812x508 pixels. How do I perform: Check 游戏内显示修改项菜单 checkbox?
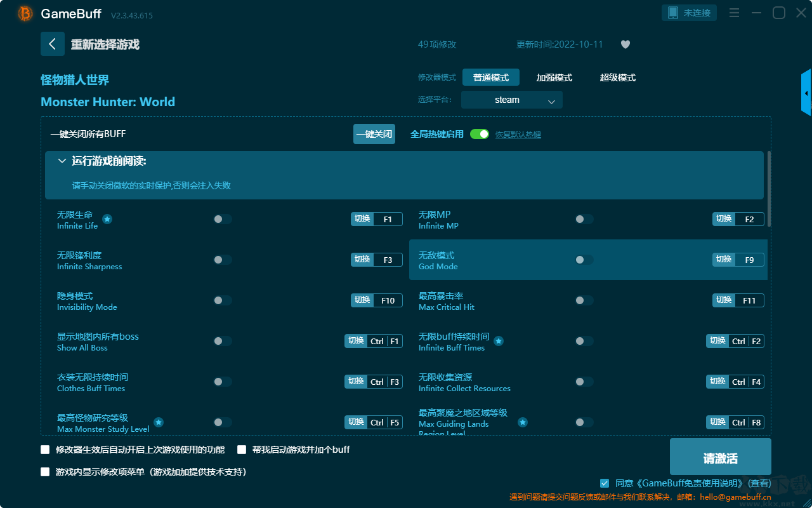pyautogui.click(x=45, y=472)
